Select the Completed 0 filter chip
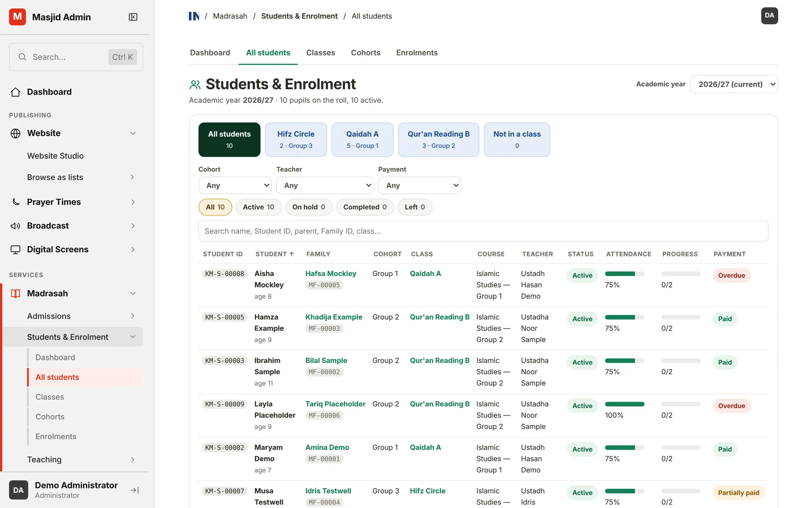 pyautogui.click(x=365, y=207)
